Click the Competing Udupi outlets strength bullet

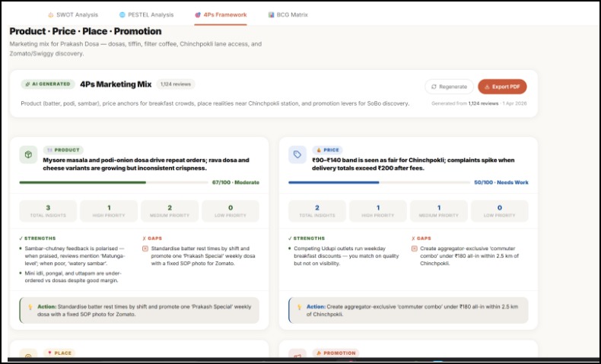(346, 256)
